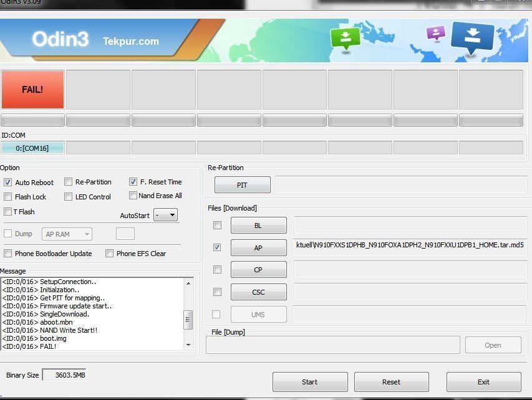Click the Open dump file button
Viewport: 532px width, 400px height.
493,345
